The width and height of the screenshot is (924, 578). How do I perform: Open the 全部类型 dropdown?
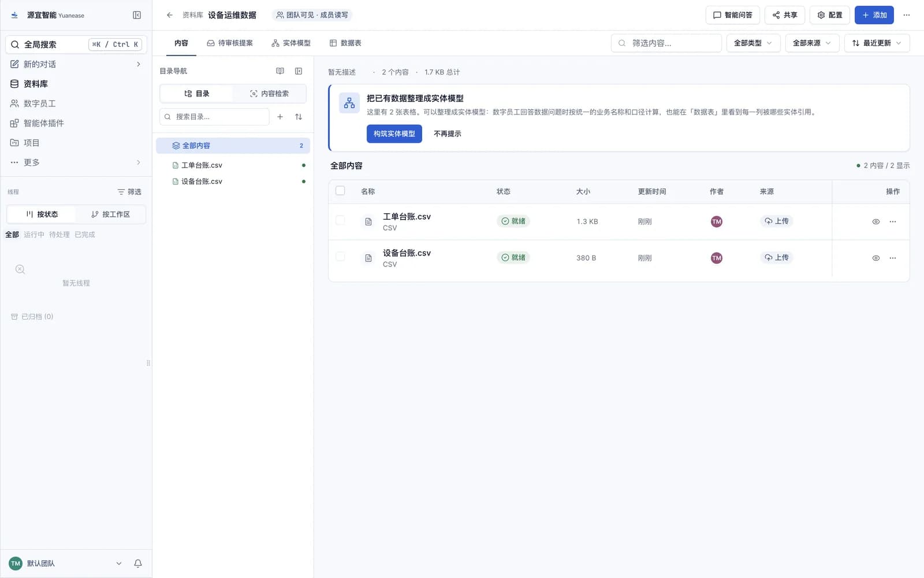coord(753,43)
